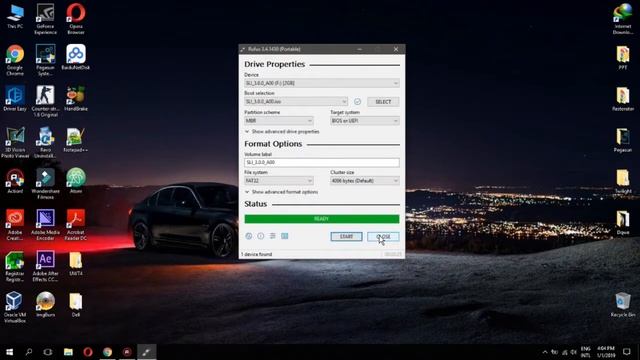Show hidden system tray icons chevron
Viewport: 640px width, 360px height.
pyautogui.click(x=544, y=352)
